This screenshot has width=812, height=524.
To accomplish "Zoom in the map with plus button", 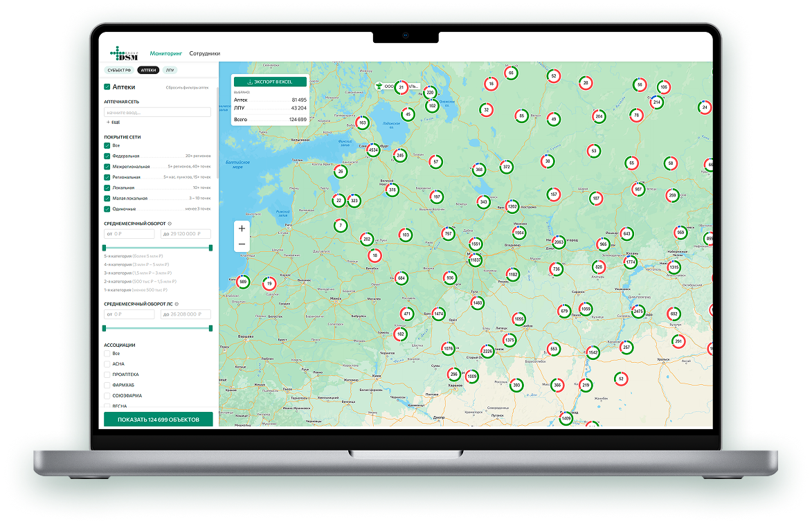I will (242, 228).
